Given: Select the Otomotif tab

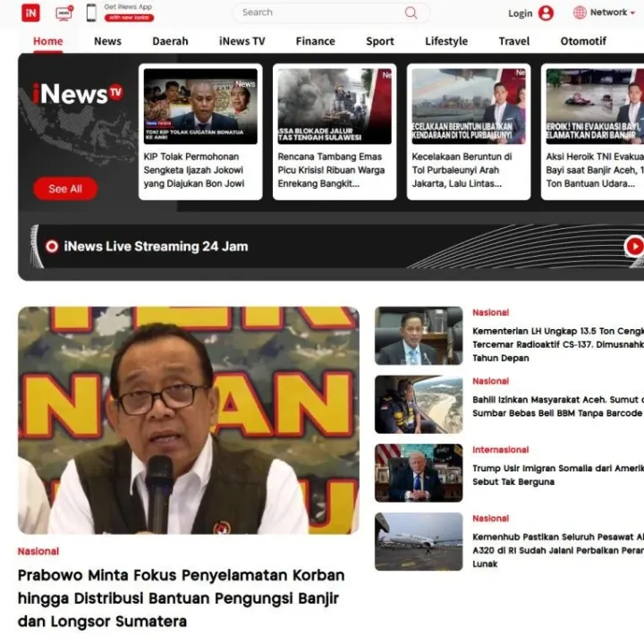Looking at the screenshot, I should [x=583, y=41].
